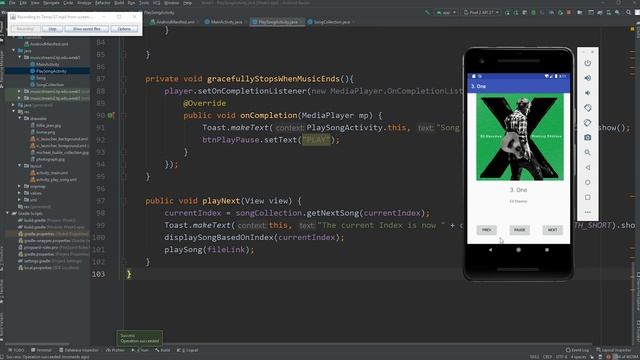Screen dimensions: 640x360
Task: Click Show saved files in recording window
Action: click(87, 29)
